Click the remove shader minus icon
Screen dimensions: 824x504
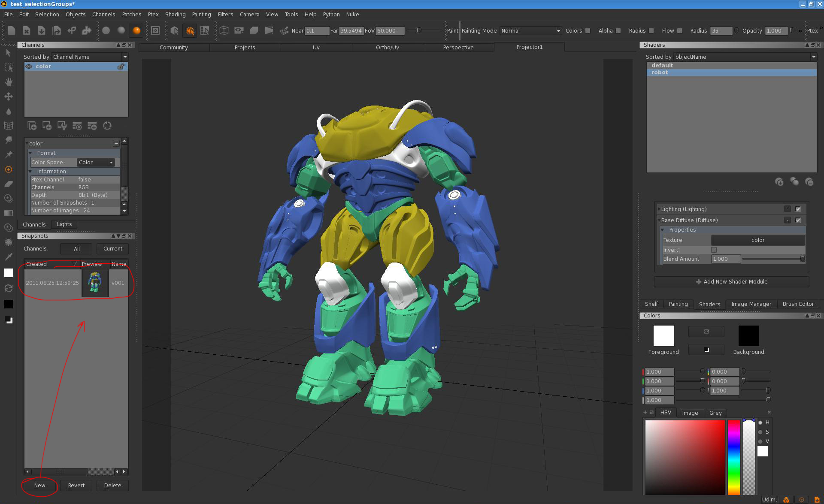click(x=809, y=182)
